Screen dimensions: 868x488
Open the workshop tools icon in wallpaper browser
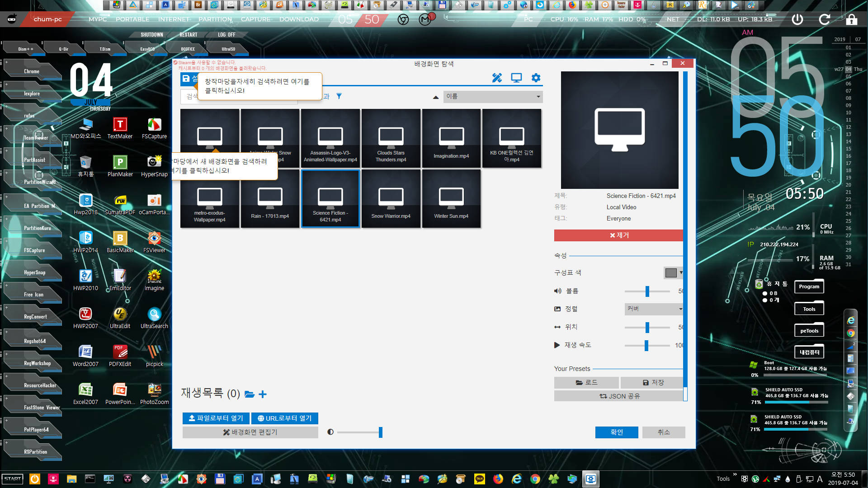pyautogui.click(x=497, y=78)
